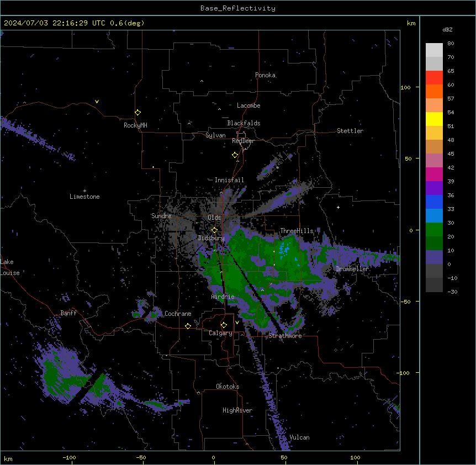Click the Airdrie label

pyautogui.click(x=223, y=297)
